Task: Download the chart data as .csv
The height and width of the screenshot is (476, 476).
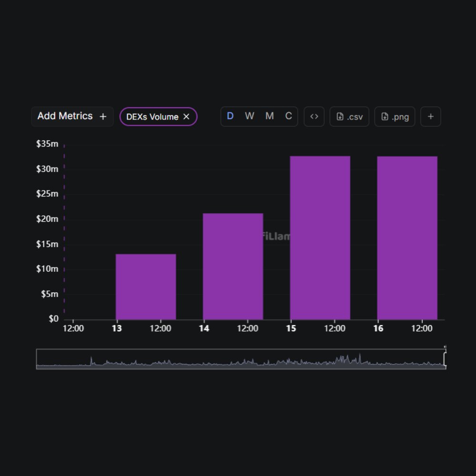Action: [349, 117]
